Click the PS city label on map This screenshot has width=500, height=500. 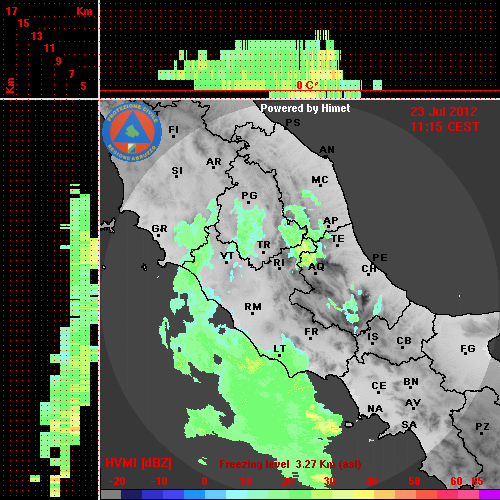[293, 123]
